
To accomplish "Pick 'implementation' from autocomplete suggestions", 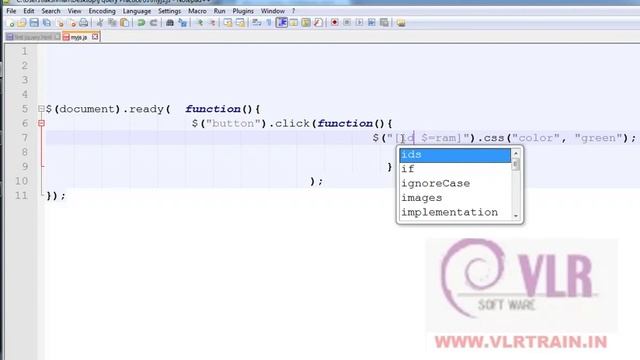I will [x=455, y=212].
